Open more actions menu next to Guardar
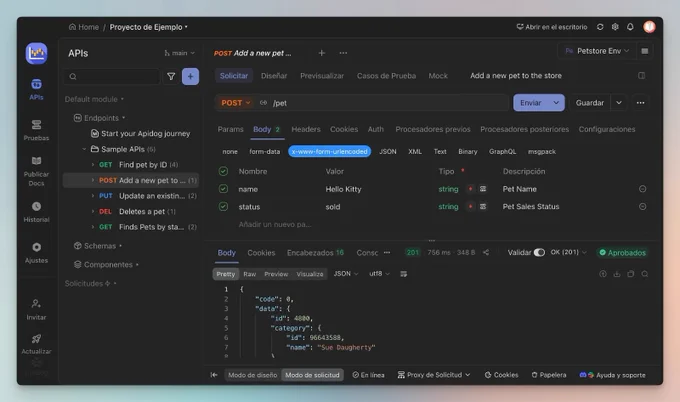Image resolution: width=680 pixels, height=402 pixels. 641,103
